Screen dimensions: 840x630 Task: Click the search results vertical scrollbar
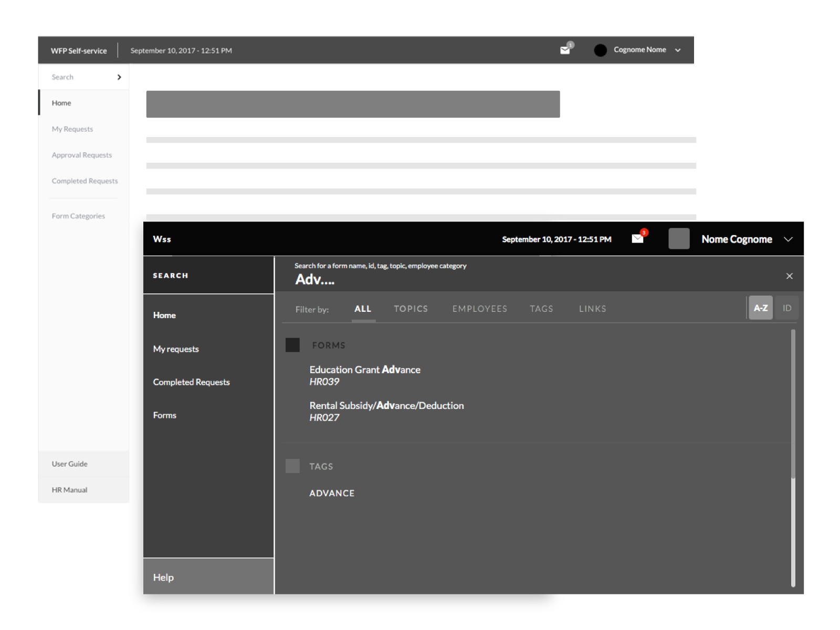pos(793,404)
